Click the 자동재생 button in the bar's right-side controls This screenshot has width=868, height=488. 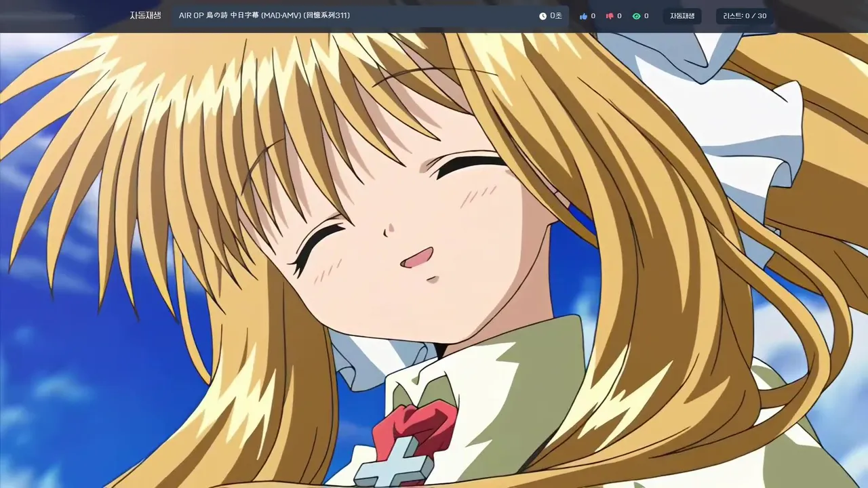[682, 16]
